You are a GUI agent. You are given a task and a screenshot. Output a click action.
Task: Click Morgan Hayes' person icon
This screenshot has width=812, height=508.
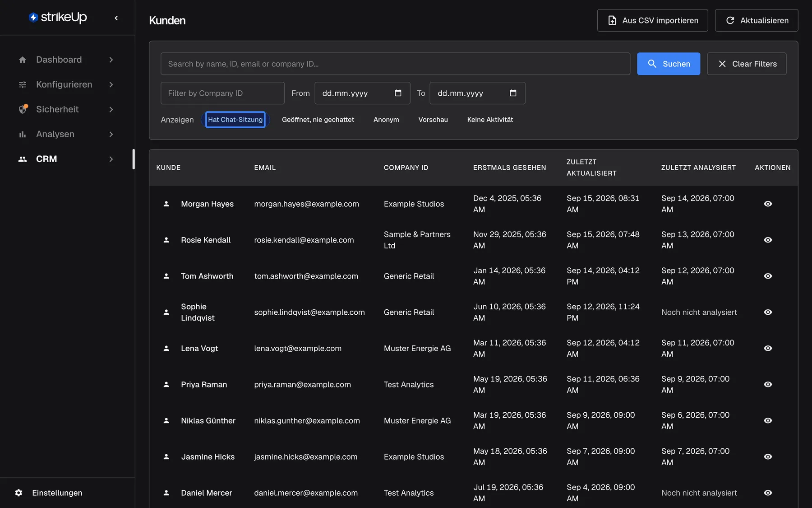point(166,204)
